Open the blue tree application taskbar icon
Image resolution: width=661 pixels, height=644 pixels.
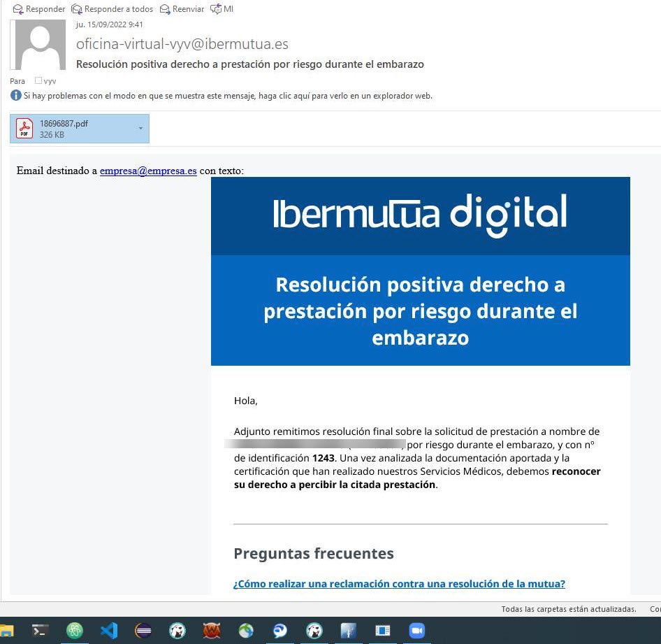pyautogui.click(x=349, y=631)
